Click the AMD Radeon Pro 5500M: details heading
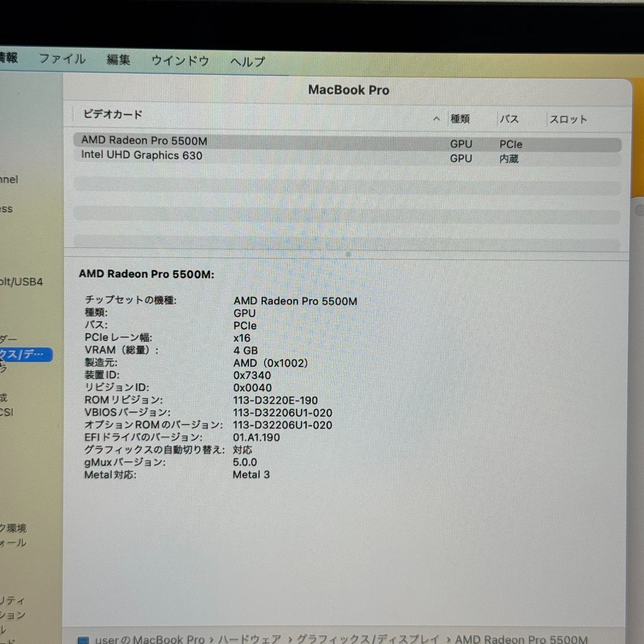Viewport: 644px width, 644px height. coord(147,274)
